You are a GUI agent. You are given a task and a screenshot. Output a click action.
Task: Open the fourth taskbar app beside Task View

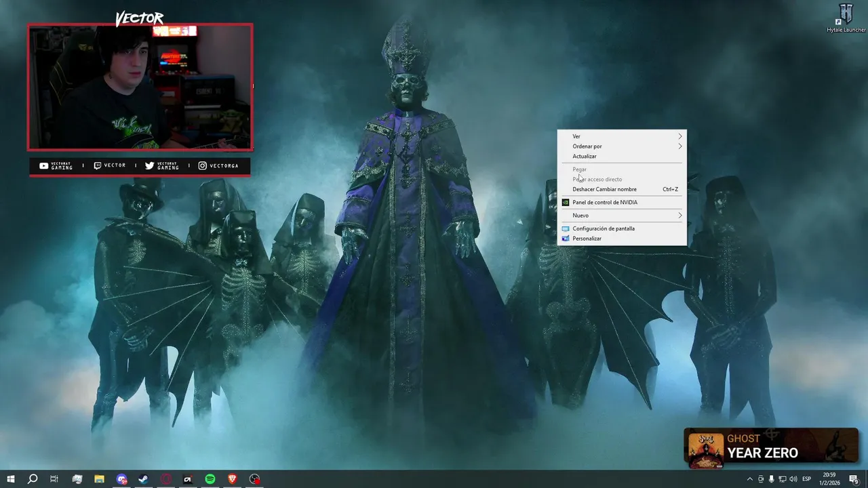77,479
